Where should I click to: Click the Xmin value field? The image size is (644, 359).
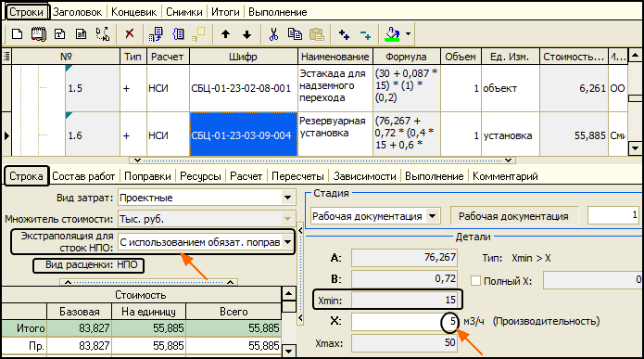pos(405,300)
